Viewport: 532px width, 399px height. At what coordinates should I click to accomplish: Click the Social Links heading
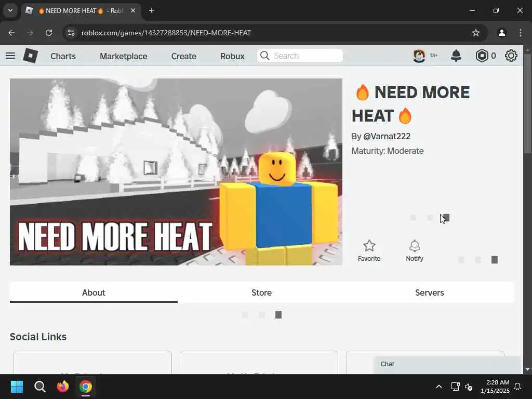(x=38, y=337)
